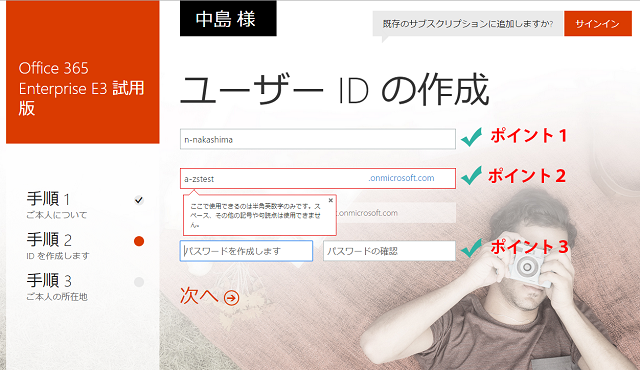The height and width of the screenshot is (370, 640).
Task: Click the パスワードの確認 field
Action: pos(389,251)
